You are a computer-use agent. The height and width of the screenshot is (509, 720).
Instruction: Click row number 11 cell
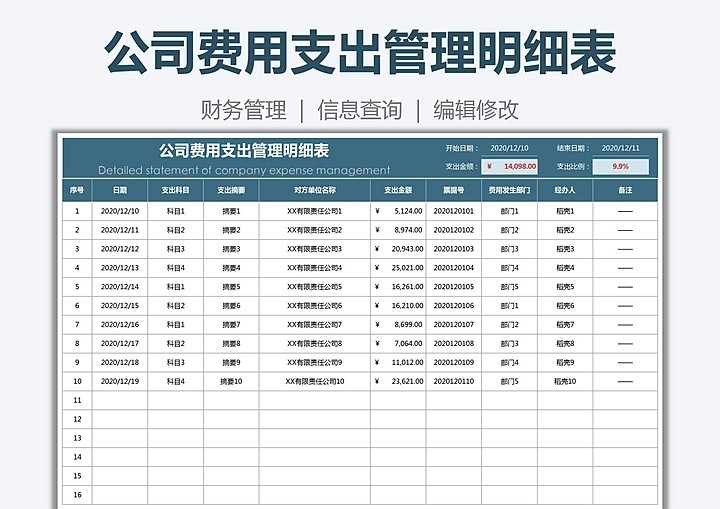click(x=77, y=400)
